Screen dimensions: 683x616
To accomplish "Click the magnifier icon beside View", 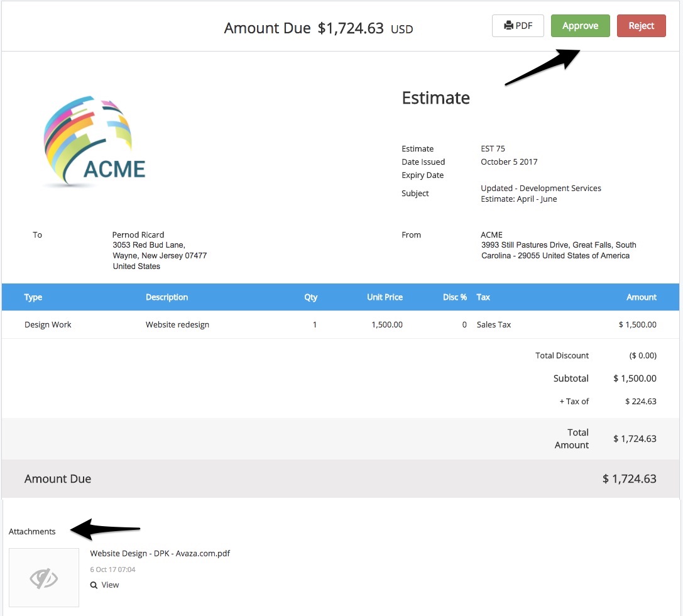I will click(x=94, y=585).
